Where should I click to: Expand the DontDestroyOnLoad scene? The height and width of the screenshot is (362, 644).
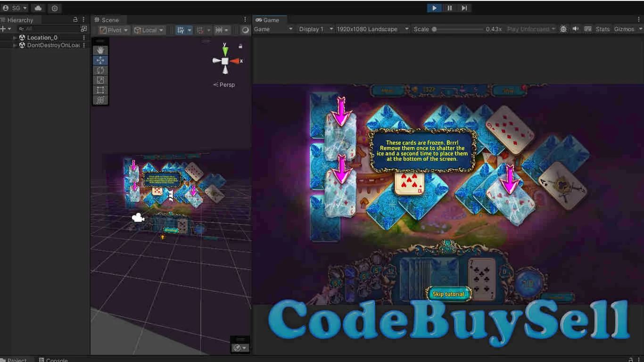click(15, 46)
